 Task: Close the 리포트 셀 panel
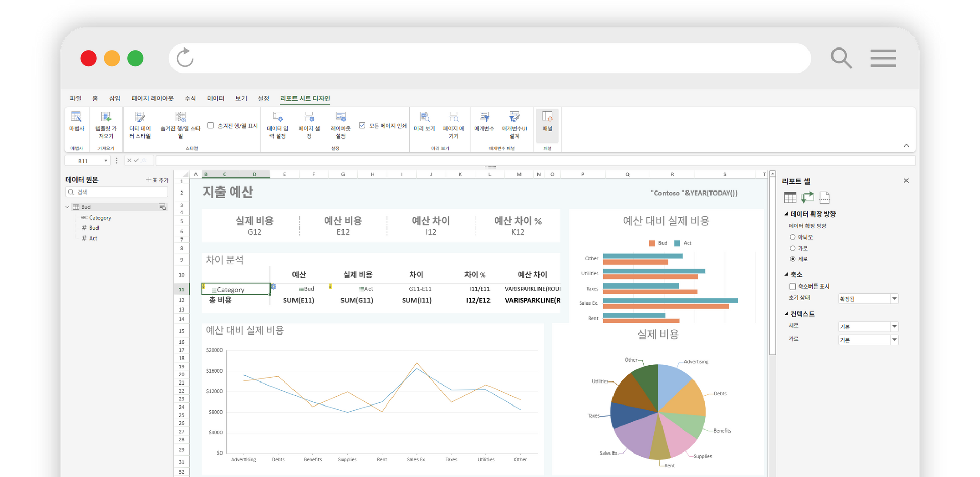click(x=906, y=181)
